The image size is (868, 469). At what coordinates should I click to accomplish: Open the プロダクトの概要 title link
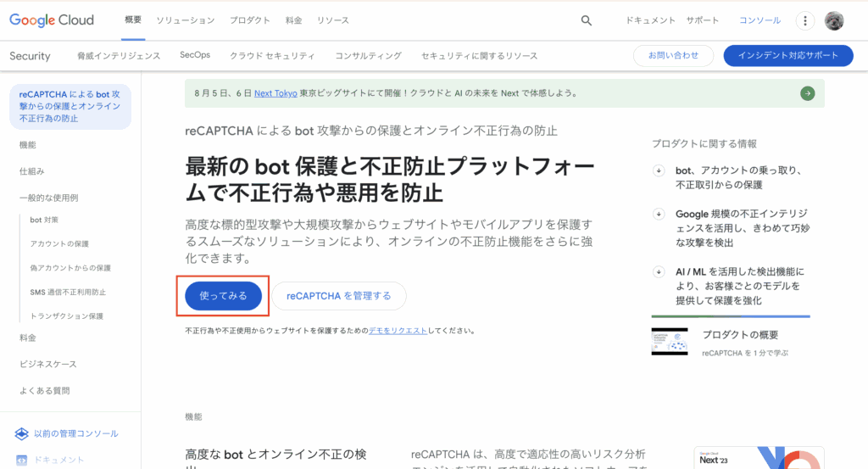point(740,335)
